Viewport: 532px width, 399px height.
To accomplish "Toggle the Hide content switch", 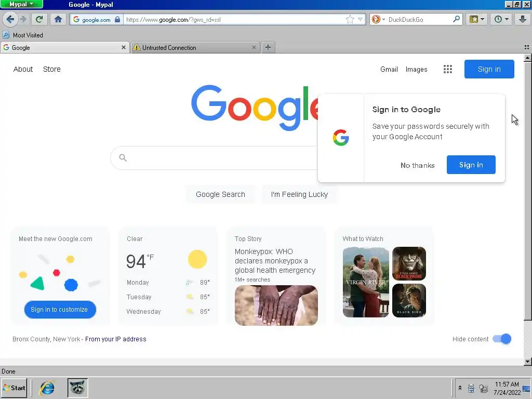I will point(502,339).
